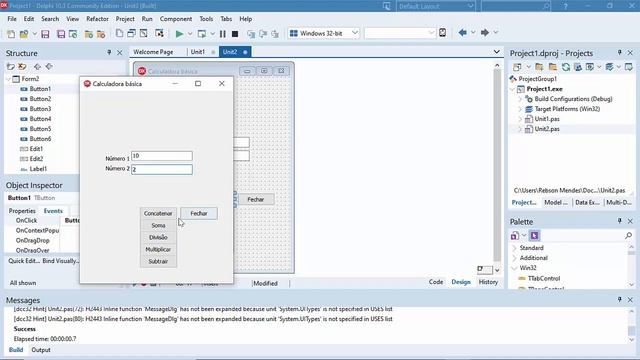Open the Tools menu
640x360 pixels.
pyautogui.click(x=206, y=19)
